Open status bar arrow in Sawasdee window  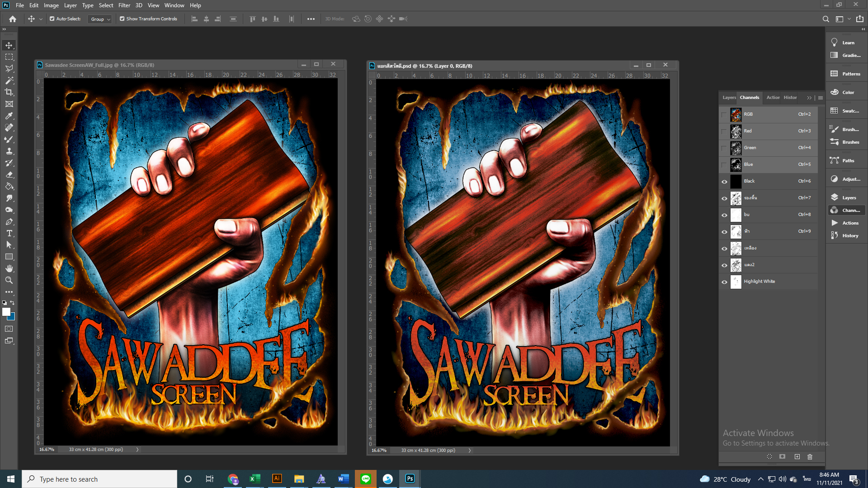click(137, 450)
